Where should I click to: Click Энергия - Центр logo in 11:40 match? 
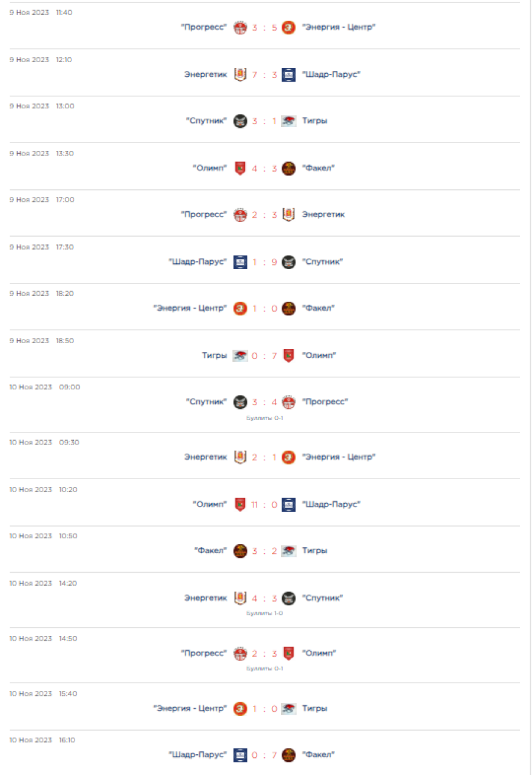[288, 27]
